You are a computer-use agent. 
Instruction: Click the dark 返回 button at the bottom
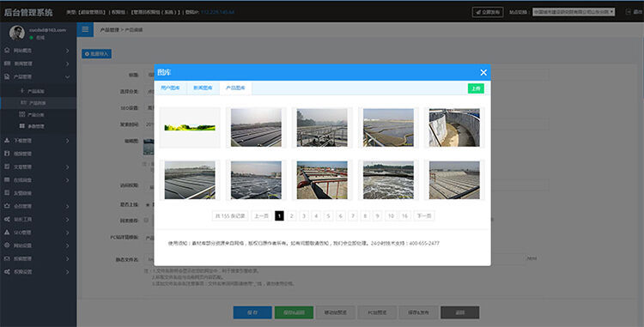(x=460, y=312)
